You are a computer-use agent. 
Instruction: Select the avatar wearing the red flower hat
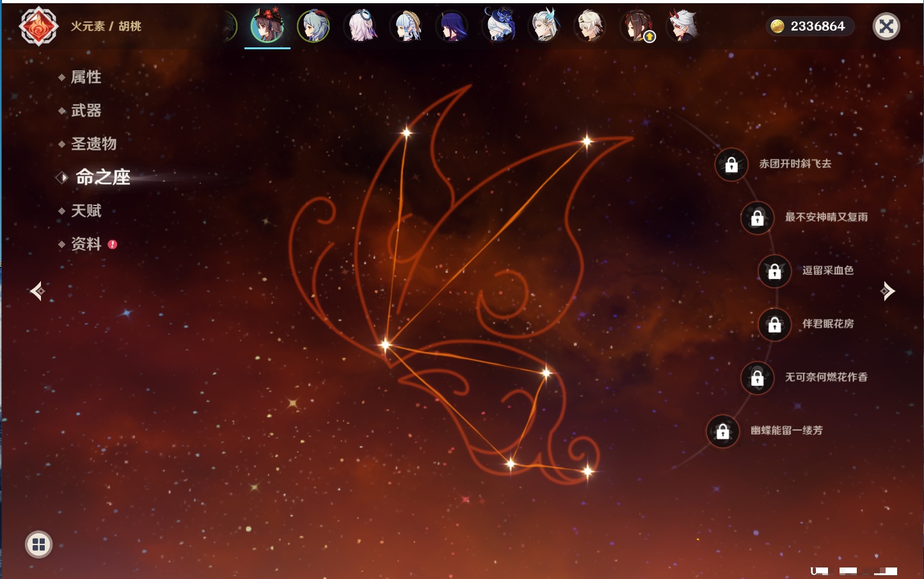point(267,26)
